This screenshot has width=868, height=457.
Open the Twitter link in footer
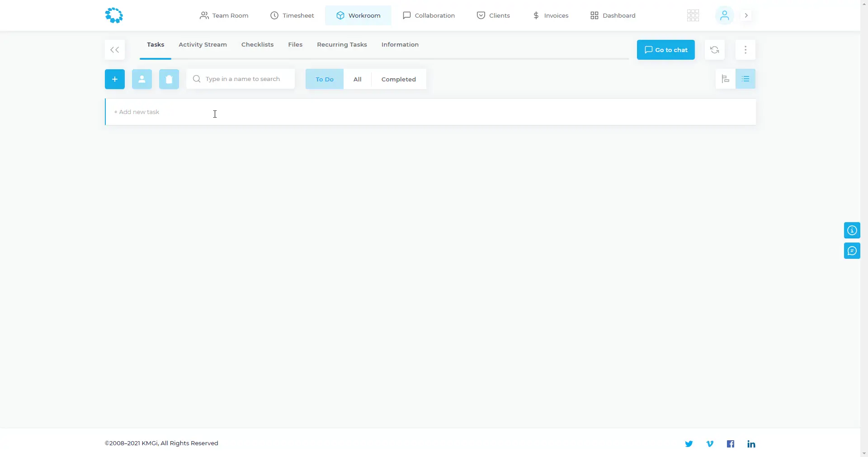point(689,444)
